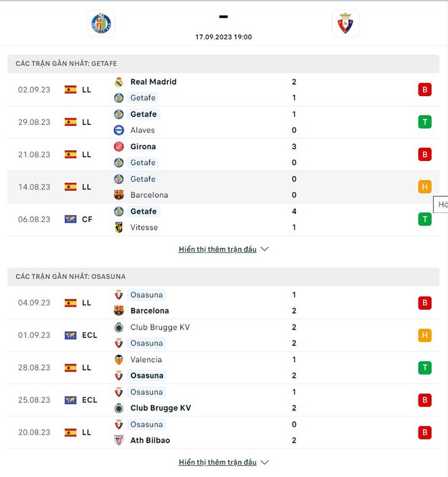The height and width of the screenshot is (477, 448).
Task: Select the Ath Bilbao club logo
Action: [120, 440]
